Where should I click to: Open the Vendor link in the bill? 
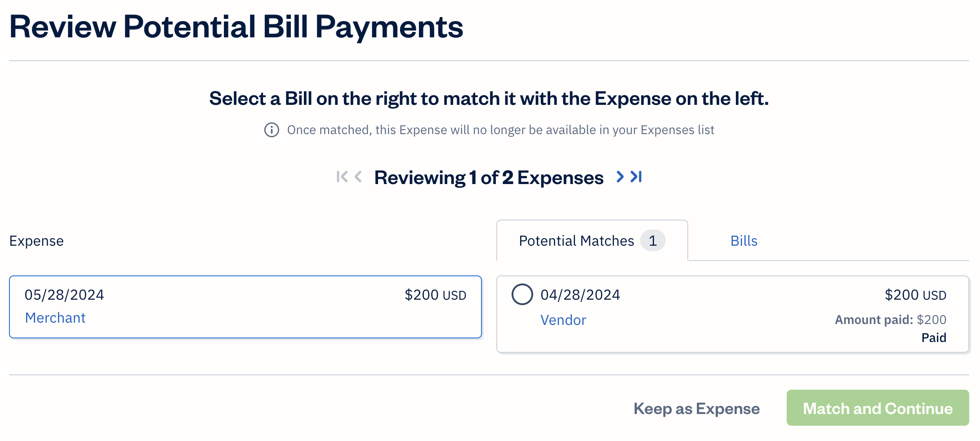coord(563,320)
